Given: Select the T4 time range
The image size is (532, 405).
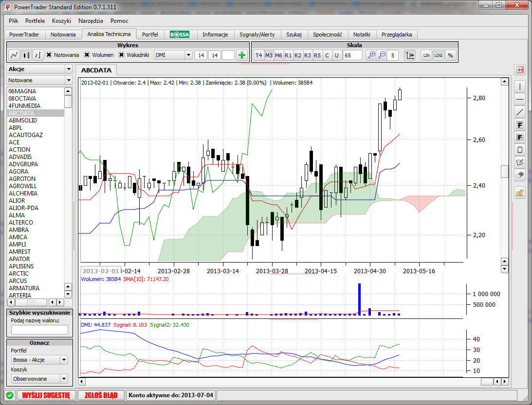Looking at the screenshot, I should (x=258, y=55).
